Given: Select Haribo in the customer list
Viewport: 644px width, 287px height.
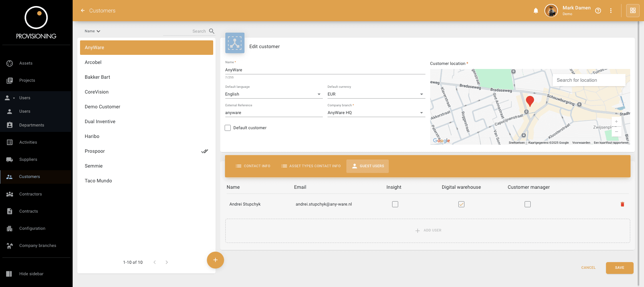Looking at the screenshot, I should [147, 136].
